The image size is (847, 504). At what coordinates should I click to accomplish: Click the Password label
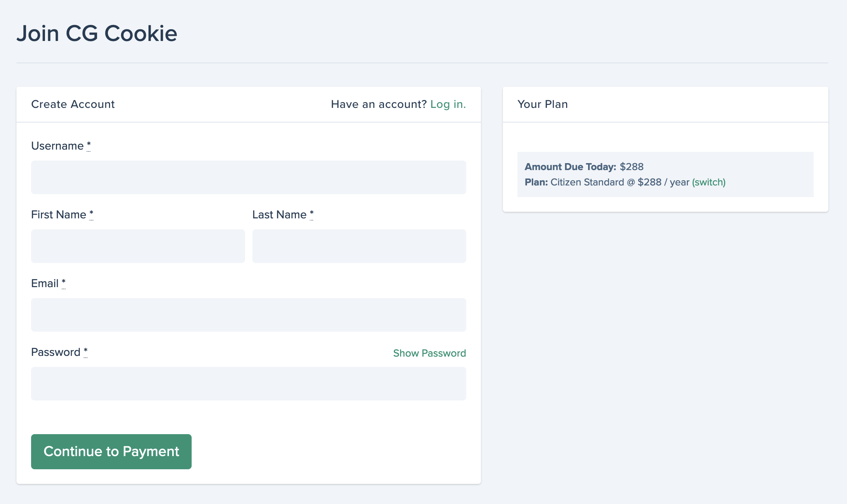59,352
